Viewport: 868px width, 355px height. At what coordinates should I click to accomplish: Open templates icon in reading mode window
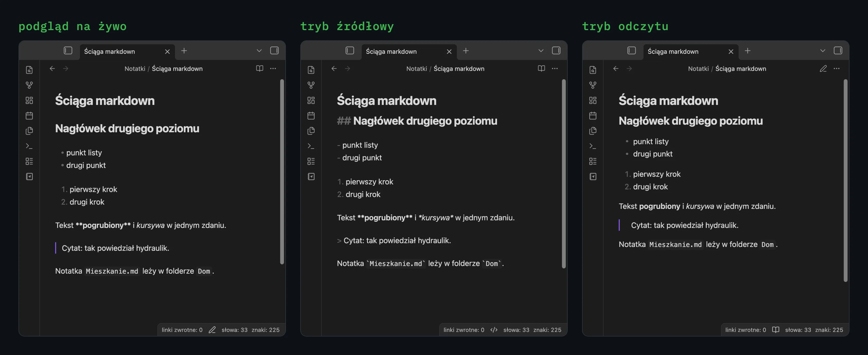(593, 131)
